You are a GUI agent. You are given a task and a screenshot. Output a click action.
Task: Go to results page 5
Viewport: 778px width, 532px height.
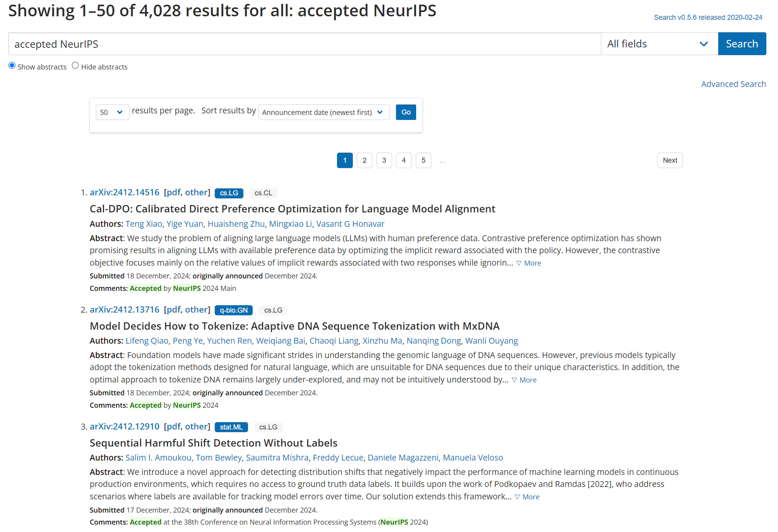[423, 160]
